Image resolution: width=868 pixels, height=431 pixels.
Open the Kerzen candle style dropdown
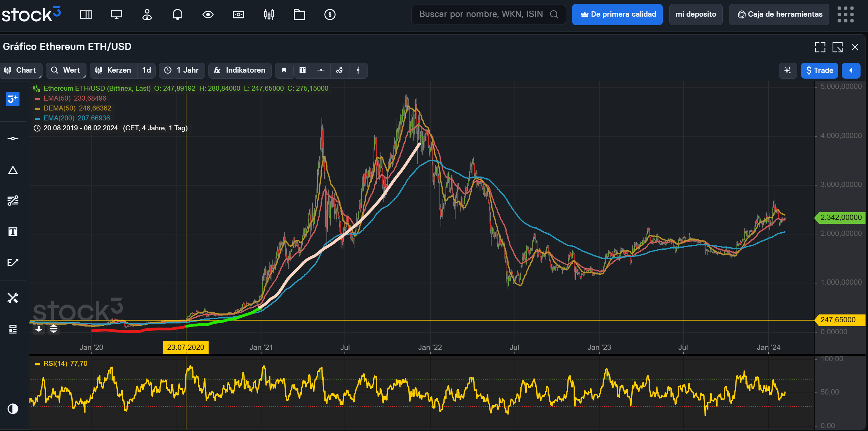tap(113, 70)
